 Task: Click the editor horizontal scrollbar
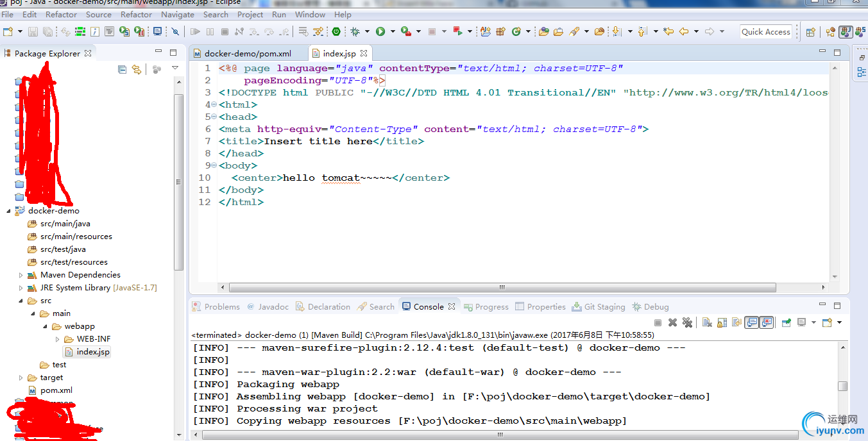[x=502, y=287]
